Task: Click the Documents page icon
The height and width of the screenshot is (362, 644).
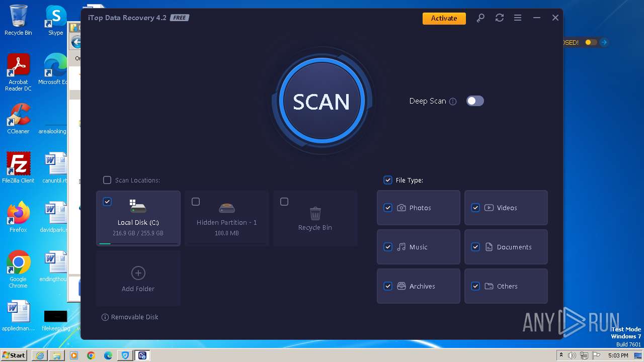Action: click(x=489, y=247)
